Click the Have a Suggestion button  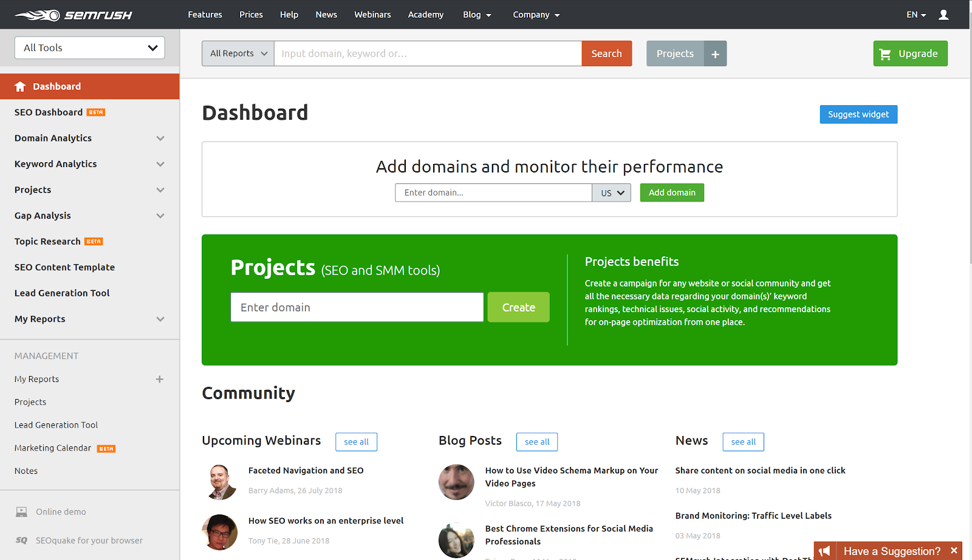892,551
